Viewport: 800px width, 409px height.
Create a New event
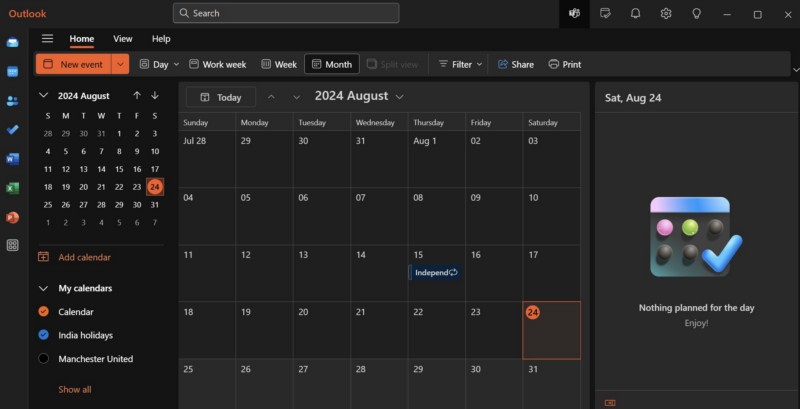click(74, 64)
